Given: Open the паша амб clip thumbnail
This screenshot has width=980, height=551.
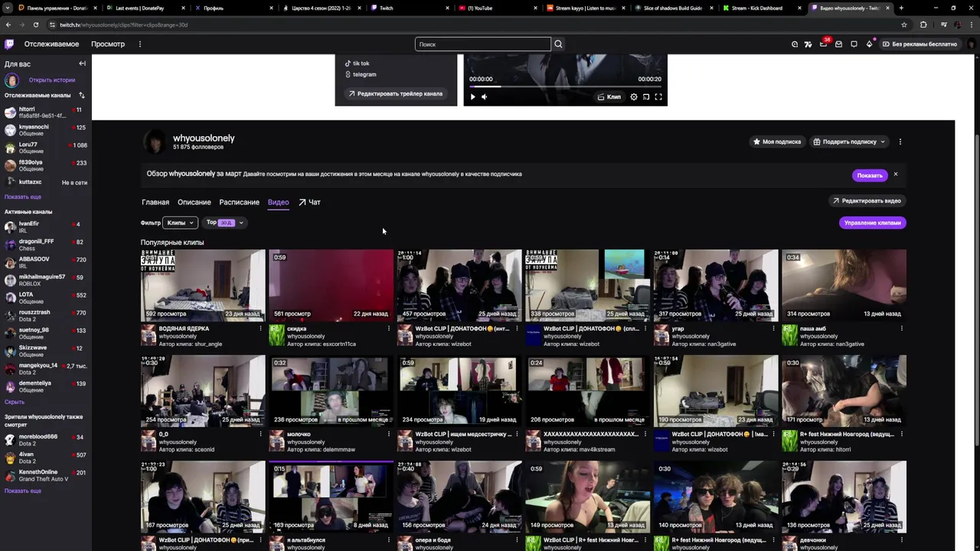Looking at the screenshot, I should click(x=844, y=285).
